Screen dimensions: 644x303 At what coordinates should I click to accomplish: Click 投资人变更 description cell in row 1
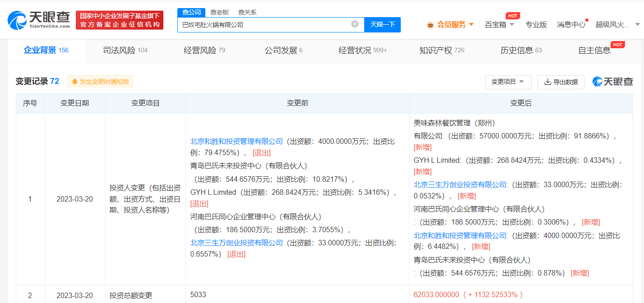145,199
